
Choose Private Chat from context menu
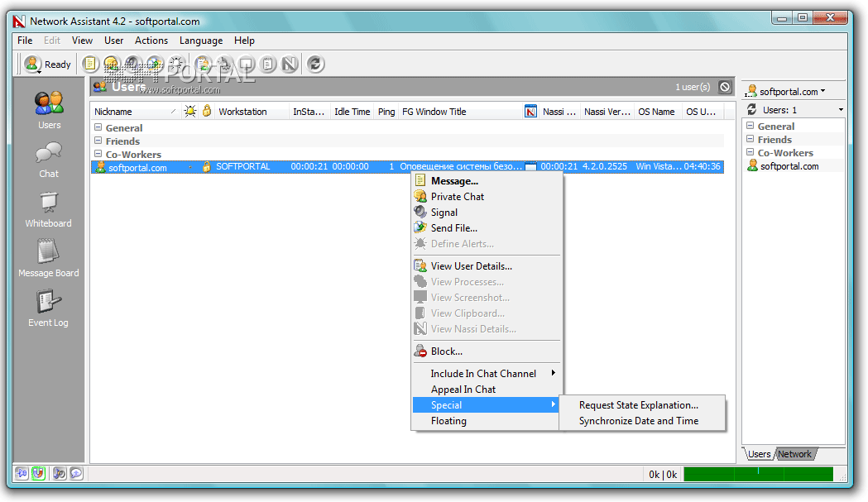pos(487,197)
